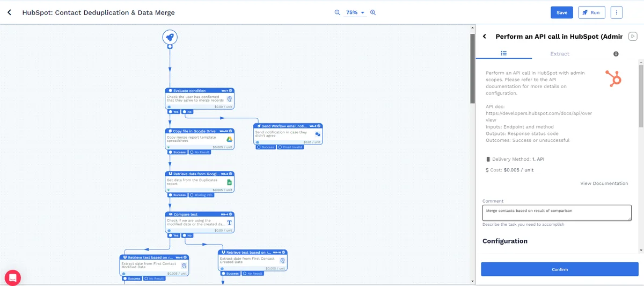Click the verified badge on Compare text node
This screenshot has width=644, height=286.
(x=231, y=215)
